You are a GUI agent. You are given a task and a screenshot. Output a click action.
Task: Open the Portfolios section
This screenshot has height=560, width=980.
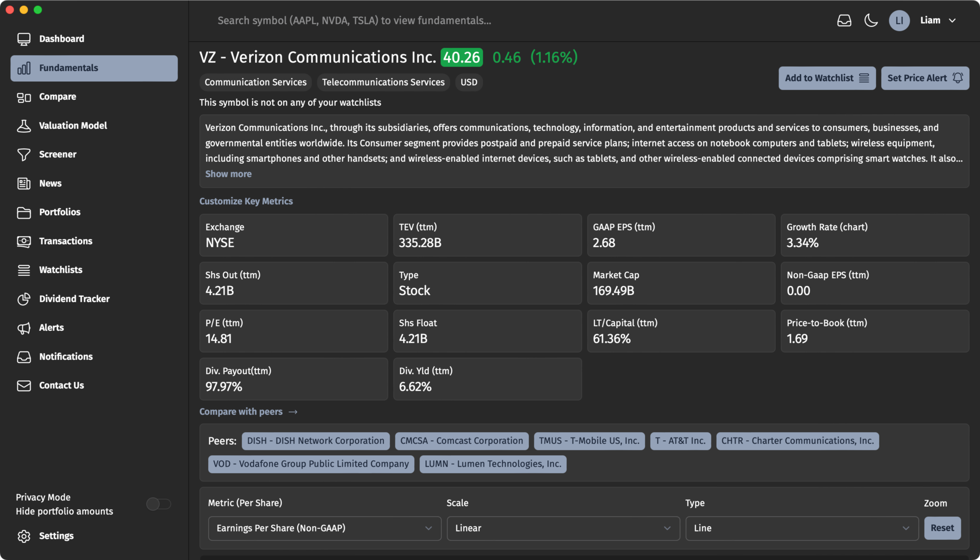(94, 212)
